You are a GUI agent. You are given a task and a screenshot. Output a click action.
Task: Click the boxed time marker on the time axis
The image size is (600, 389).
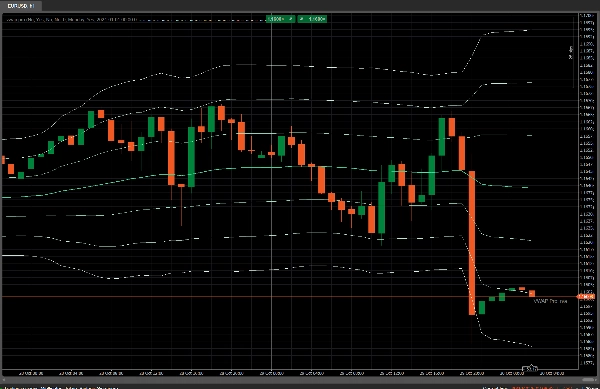(x=530, y=369)
